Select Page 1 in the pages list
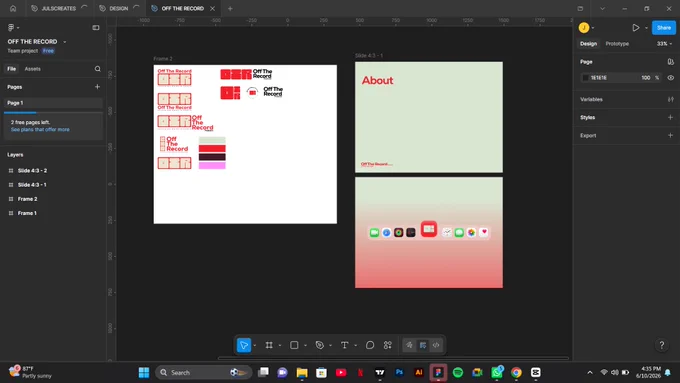 [53, 103]
